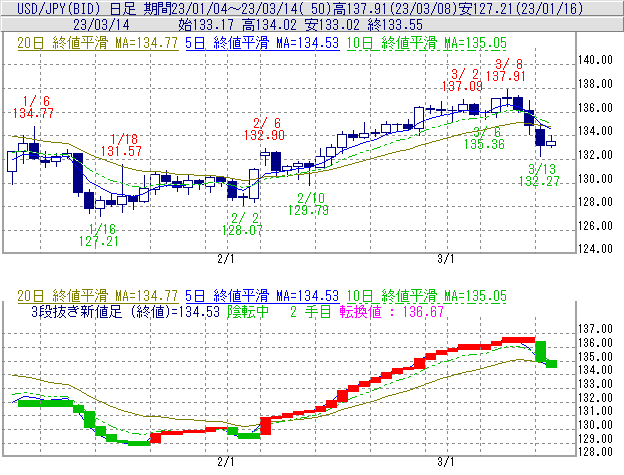This screenshot has width=624, height=475.
Task: Select the 1/18 131.57 high annotation
Action: pos(121,145)
